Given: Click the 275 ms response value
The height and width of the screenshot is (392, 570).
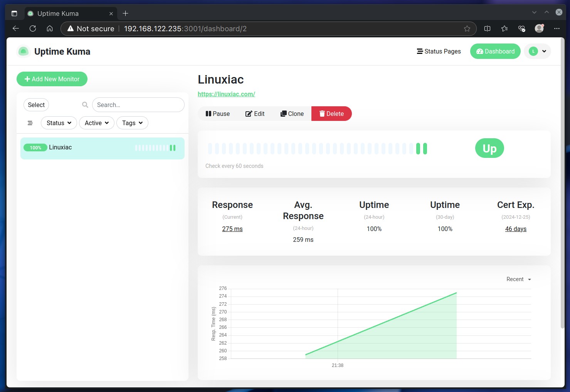Looking at the screenshot, I should click(x=232, y=229).
